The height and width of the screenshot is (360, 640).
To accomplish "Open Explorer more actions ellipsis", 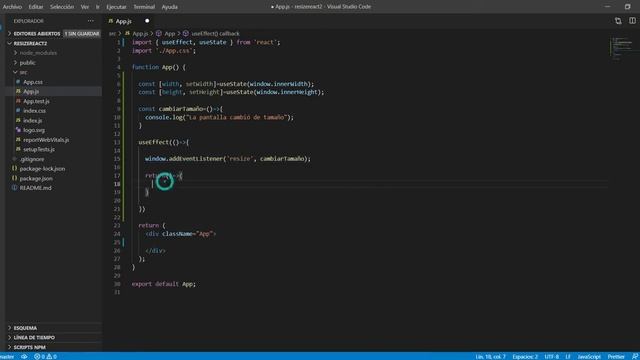I will 91,21.
